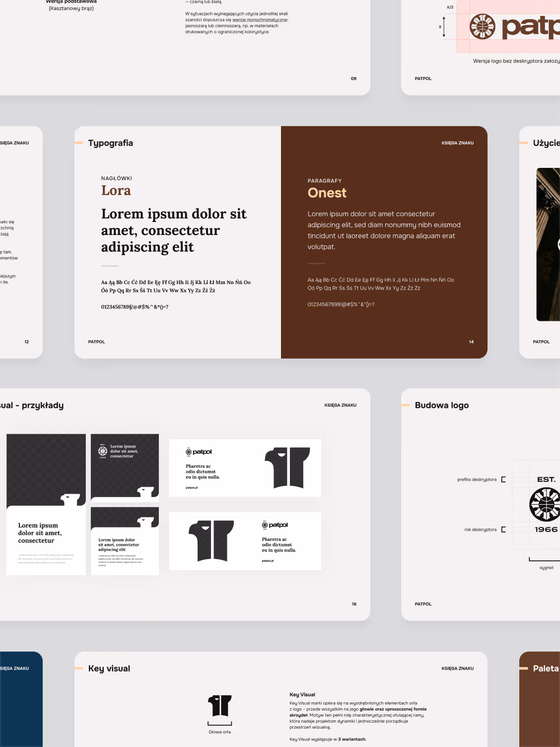Click "patpol.pl" on the top business card
Image resolution: width=560 pixels, height=747 pixels.
192,488
